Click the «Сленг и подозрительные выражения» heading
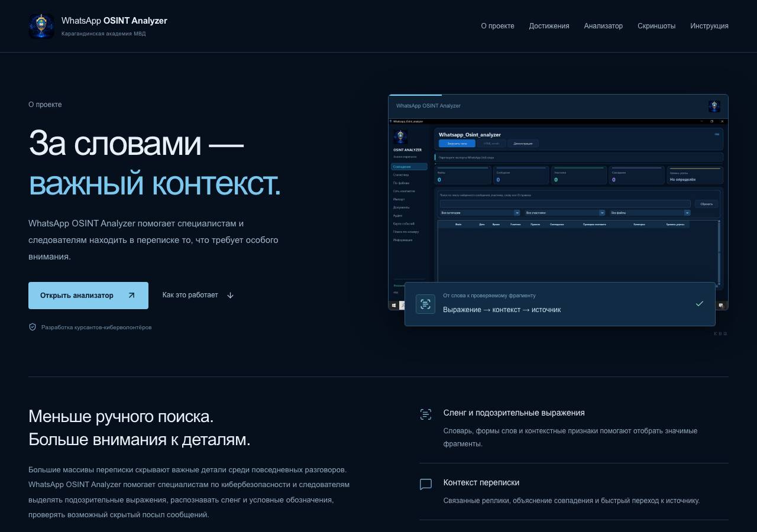This screenshot has width=757, height=532. point(514,413)
